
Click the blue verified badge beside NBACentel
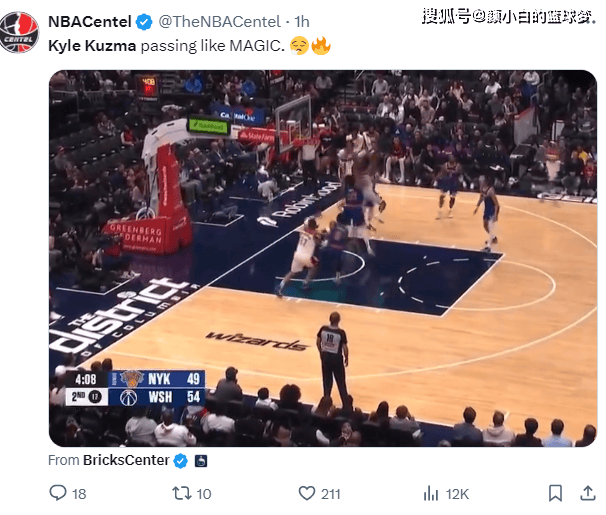(x=145, y=22)
